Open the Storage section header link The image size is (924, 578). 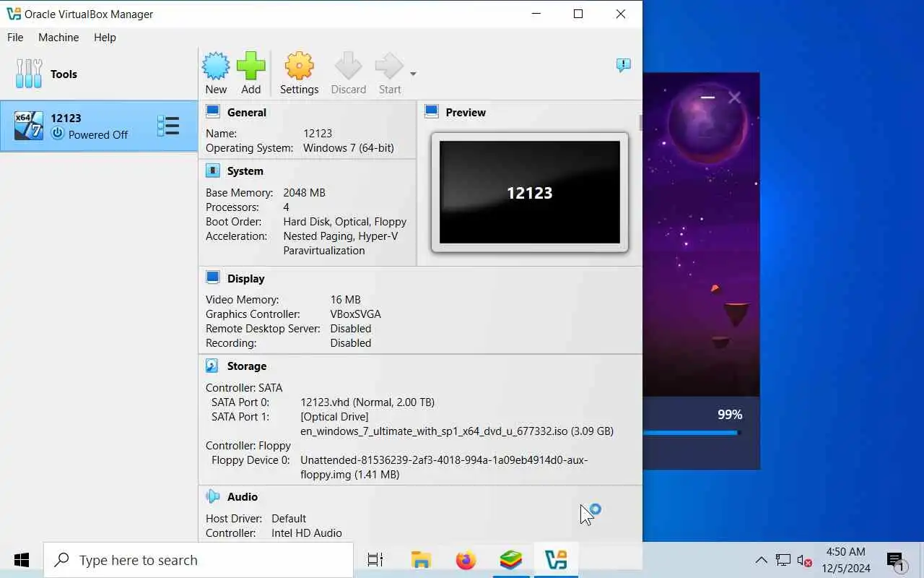247,366
